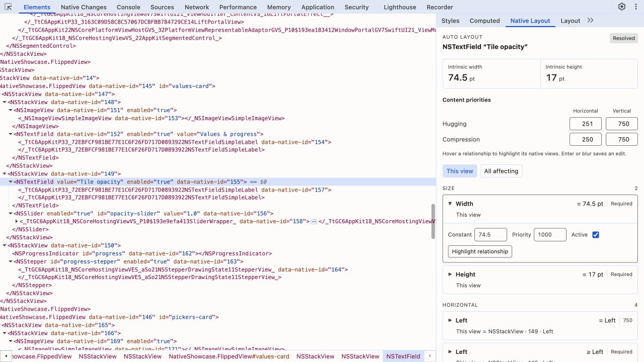Select NSProgressIndicator progress node
The height and width of the screenshot is (362, 644).
[x=142, y=253]
